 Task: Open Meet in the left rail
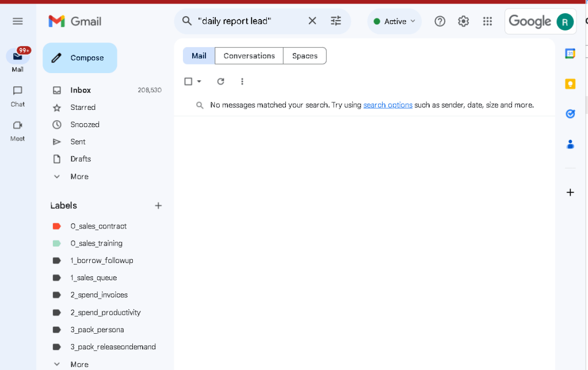[x=18, y=131]
